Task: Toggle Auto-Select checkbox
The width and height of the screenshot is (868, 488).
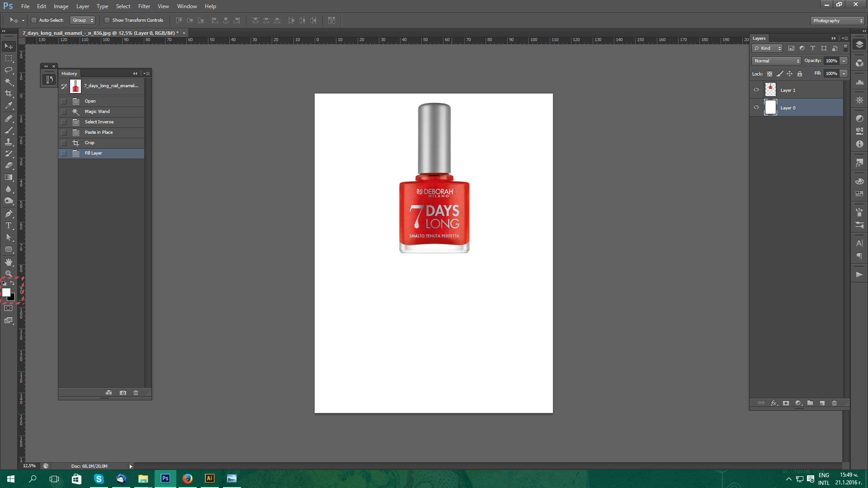Action: point(34,20)
